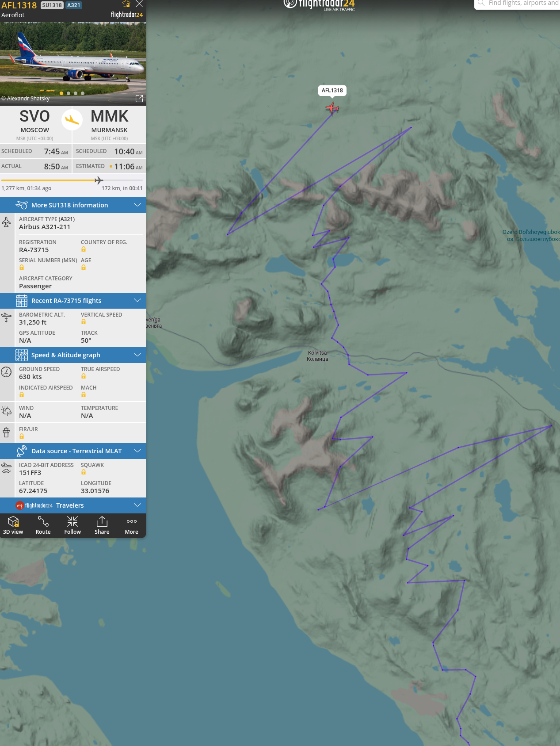This screenshot has height=746, width=560.
Task: Select the third photo carousel dot
Action: coord(76,93)
